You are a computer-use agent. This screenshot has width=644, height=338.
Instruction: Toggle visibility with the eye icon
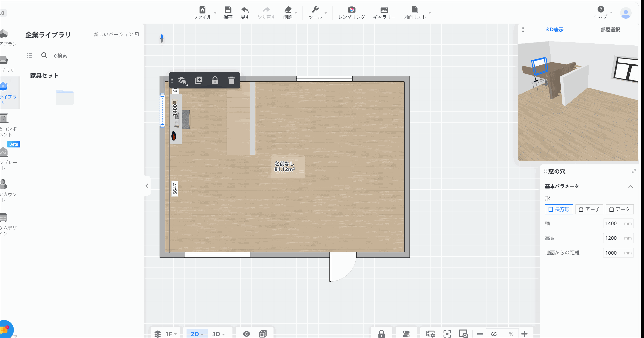coord(247,334)
